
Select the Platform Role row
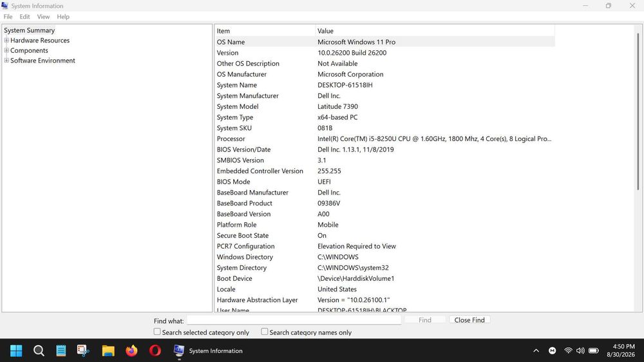click(385, 225)
